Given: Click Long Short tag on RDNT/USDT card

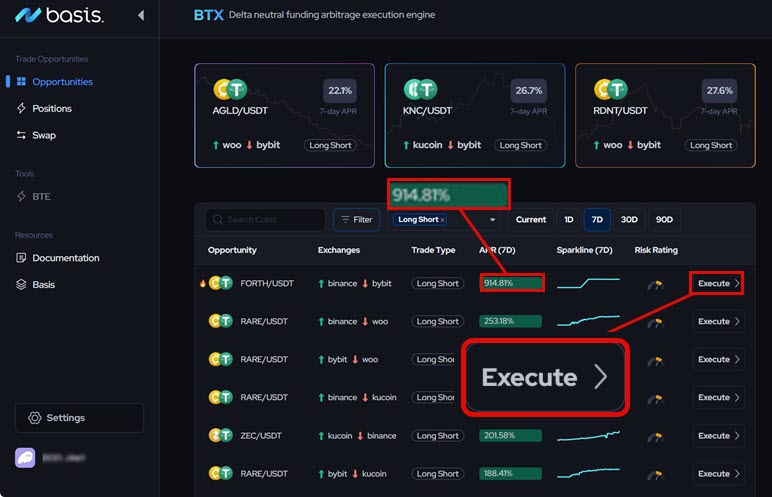Looking at the screenshot, I should pos(711,145).
